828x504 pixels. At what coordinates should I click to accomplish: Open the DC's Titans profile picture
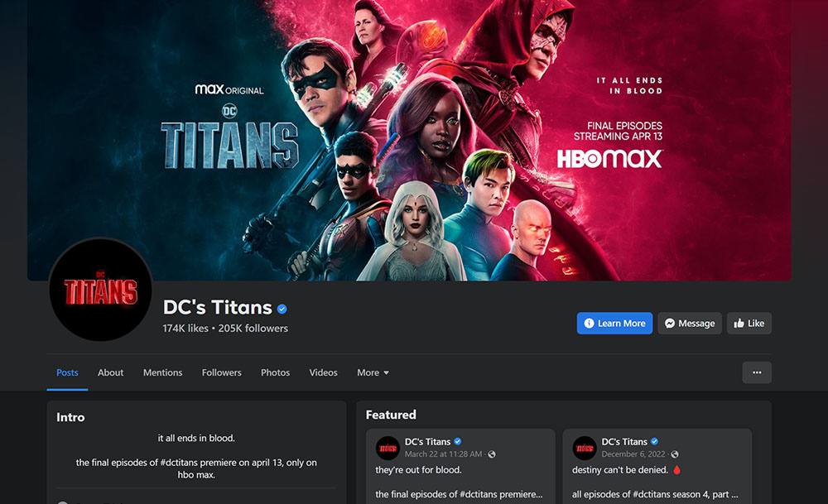click(x=100, y=289)
